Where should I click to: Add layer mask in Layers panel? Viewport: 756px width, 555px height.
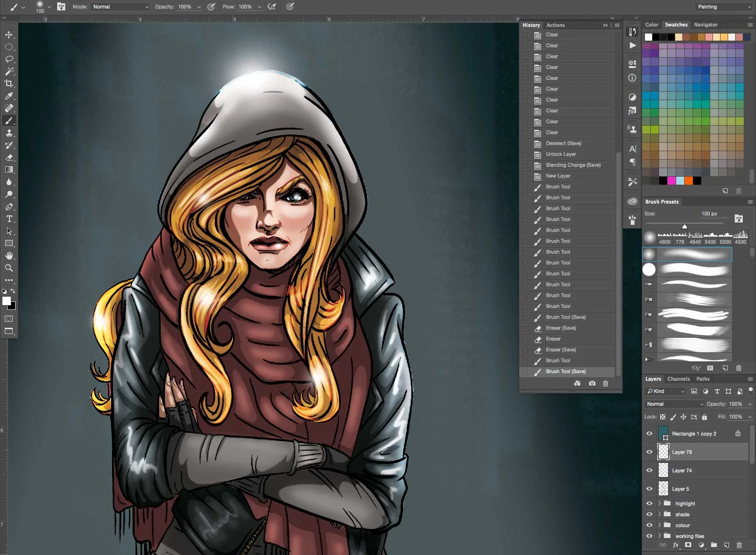pyautogui.click(x=688, y=545)
